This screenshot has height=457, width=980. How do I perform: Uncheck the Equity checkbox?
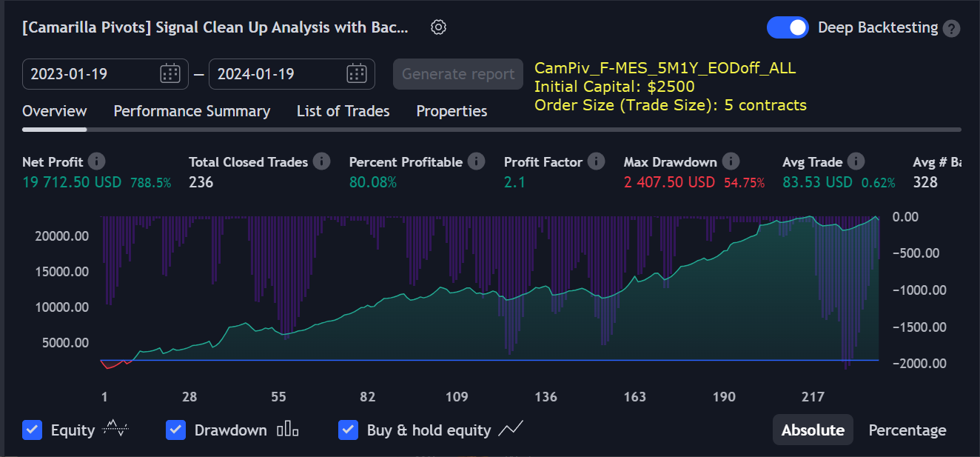(32, 430)
